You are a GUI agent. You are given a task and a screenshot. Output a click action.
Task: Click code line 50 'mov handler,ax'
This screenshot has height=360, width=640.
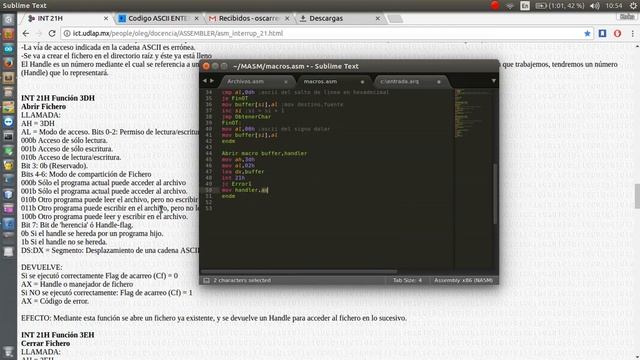245,190
